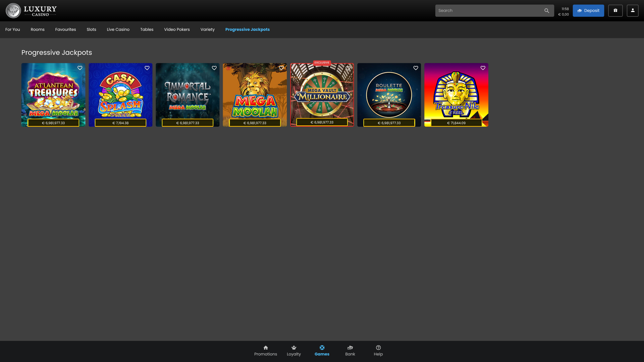This screenshot has height=362, width=644.
Task: Switch to the Slots tab
Action: [91, 29]
